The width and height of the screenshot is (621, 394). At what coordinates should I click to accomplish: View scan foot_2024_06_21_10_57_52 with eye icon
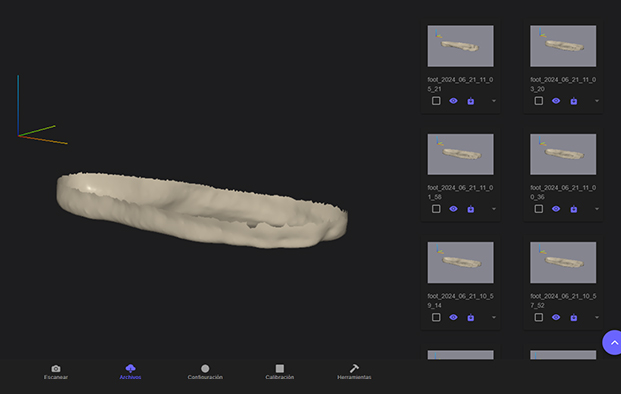(556, 317)
